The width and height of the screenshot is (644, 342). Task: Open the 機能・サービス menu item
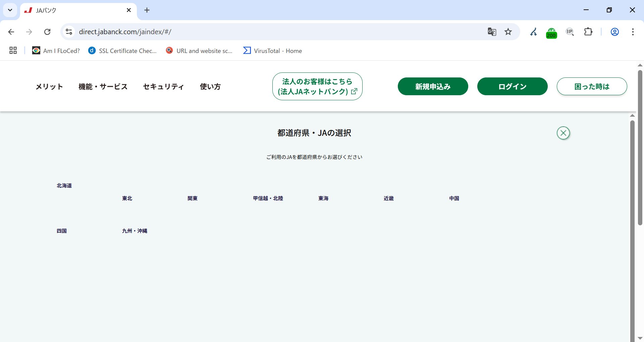(x=103, y=87)
